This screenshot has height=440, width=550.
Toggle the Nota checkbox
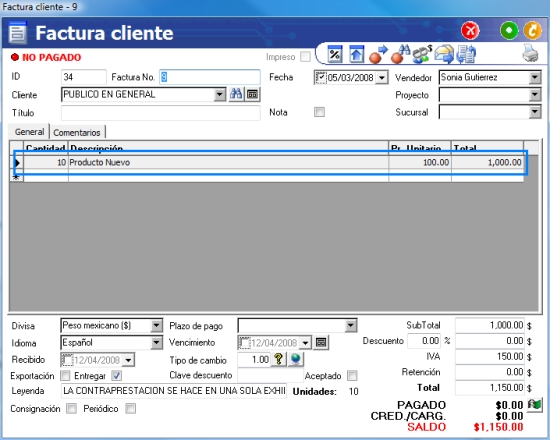(319, 112)
